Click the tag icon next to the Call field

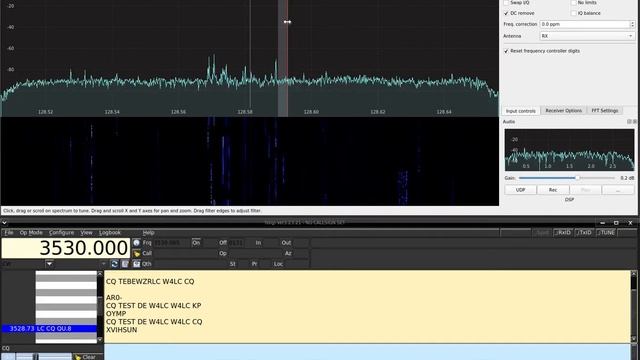tap(136, 253)
